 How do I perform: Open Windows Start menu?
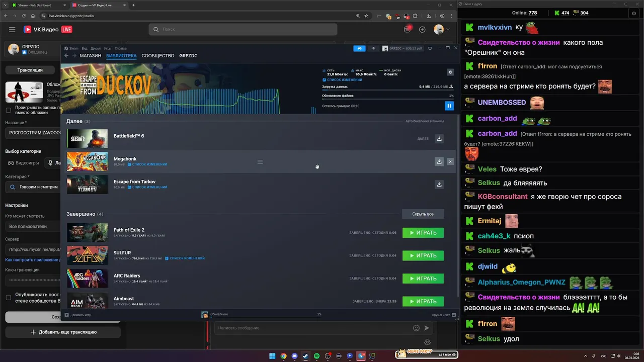[x=272, y=356]
